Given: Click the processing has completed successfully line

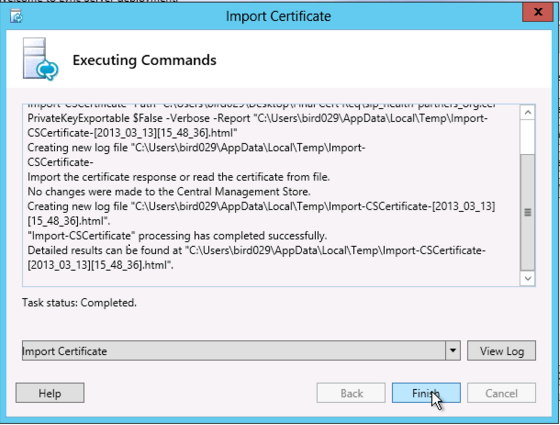Looking at the screenshot, I should [x=177, y=236].
